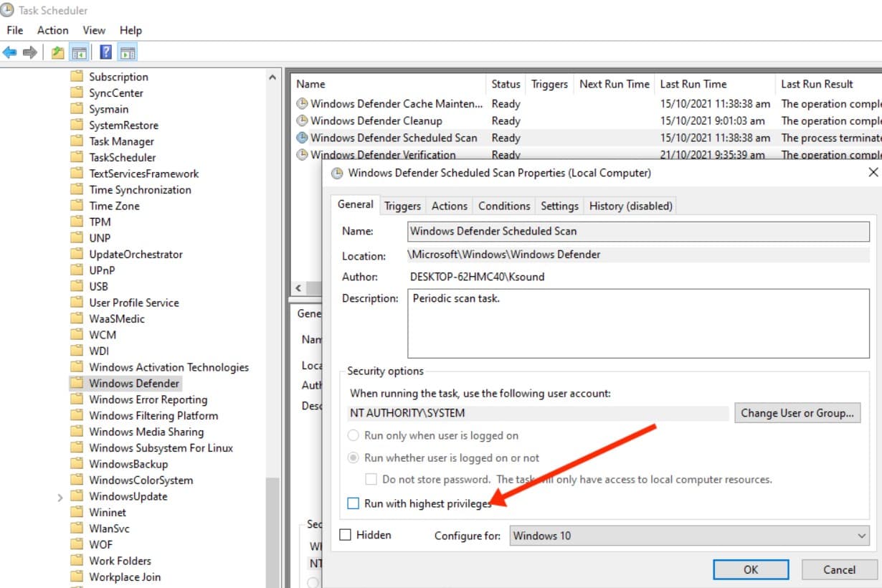Click the folder icon next to WaaSMedic
Screen dimensions: 882x588
click(77, 319)
